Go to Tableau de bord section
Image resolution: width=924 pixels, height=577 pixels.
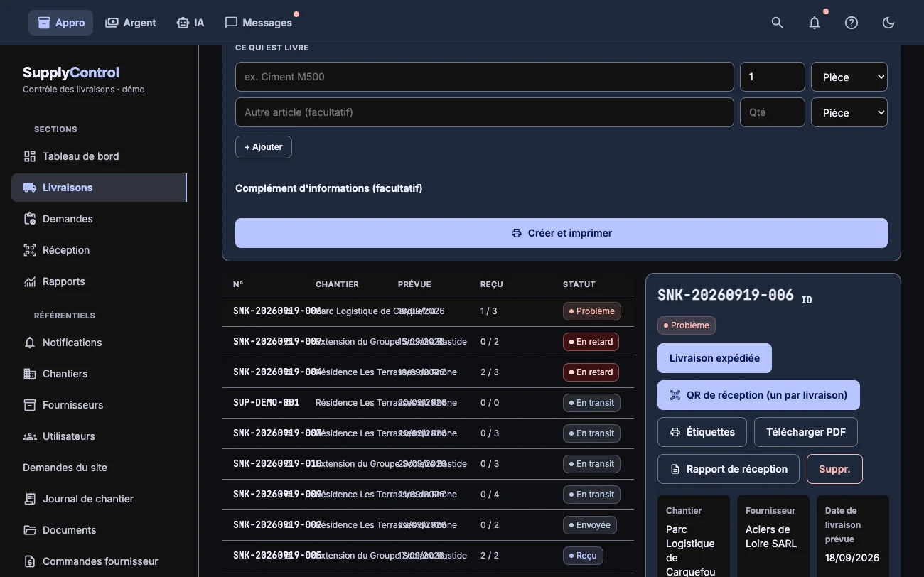pos(99,156)
